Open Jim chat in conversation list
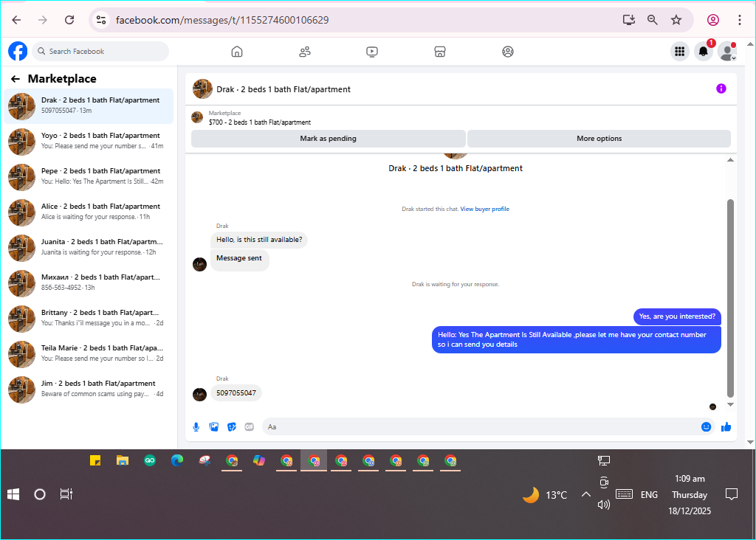Image resolution: width=756 pixels, height=540 pixels. point(89,390)
